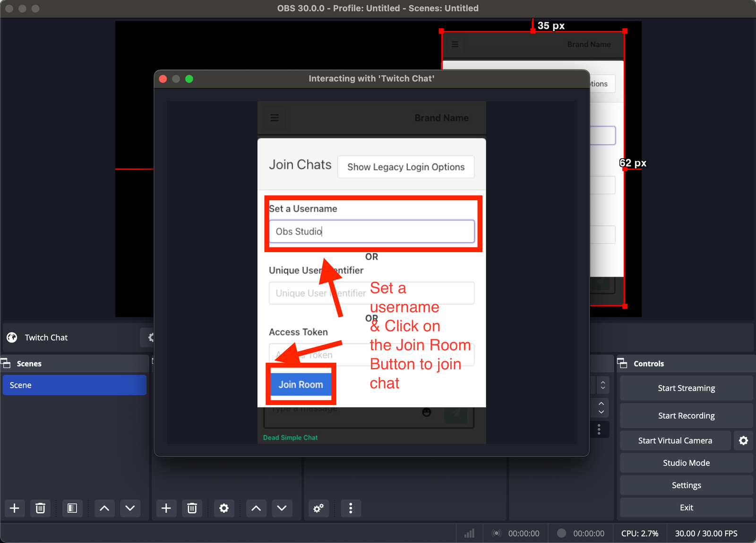
Task: Show Legacy Login Options
Action: tap(405, 167)
